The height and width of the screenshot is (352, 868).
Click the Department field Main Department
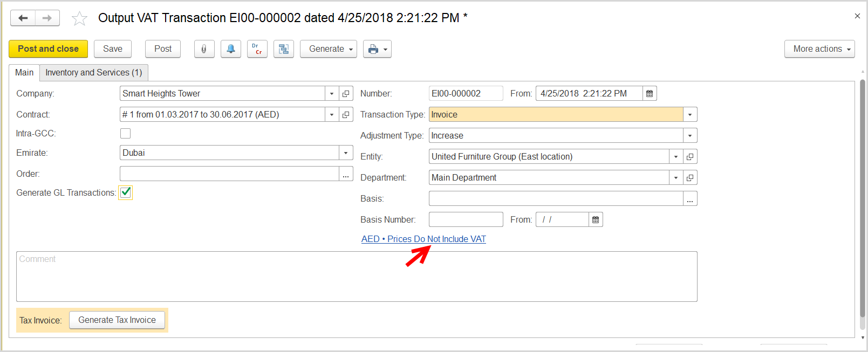pyautogui.click(x=549, y=178)
